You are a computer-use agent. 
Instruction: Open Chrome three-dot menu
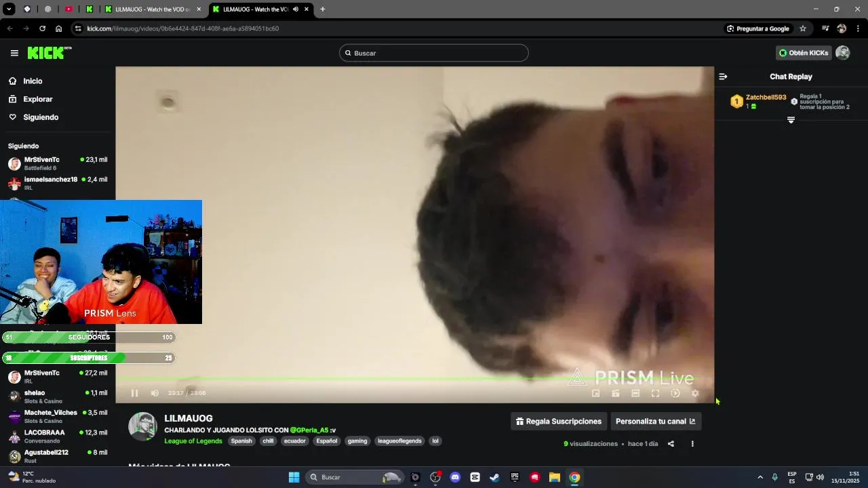click(858, 28)
